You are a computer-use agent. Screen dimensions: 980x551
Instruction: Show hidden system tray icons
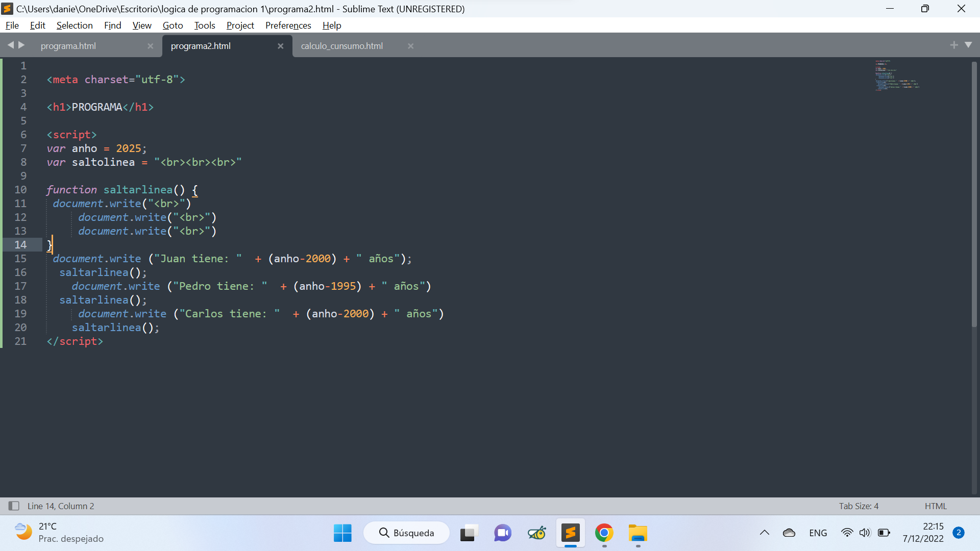pos(765,533)
